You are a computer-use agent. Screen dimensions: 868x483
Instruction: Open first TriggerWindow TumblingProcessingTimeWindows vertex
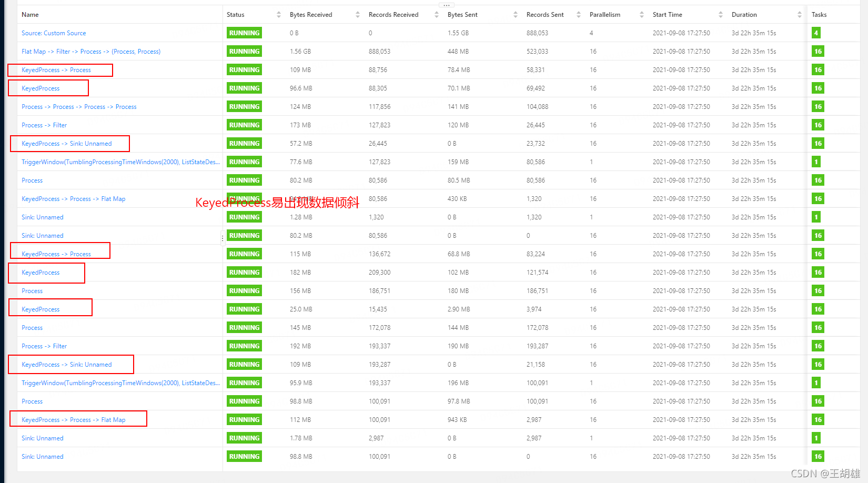121,162
